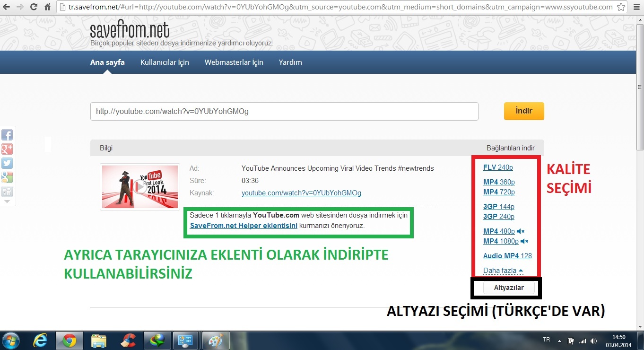Open youtube.com/watch?v=0YUbYohGMOg source link
The height and width of the screenshot is (350, 644).
click(301, 193)
